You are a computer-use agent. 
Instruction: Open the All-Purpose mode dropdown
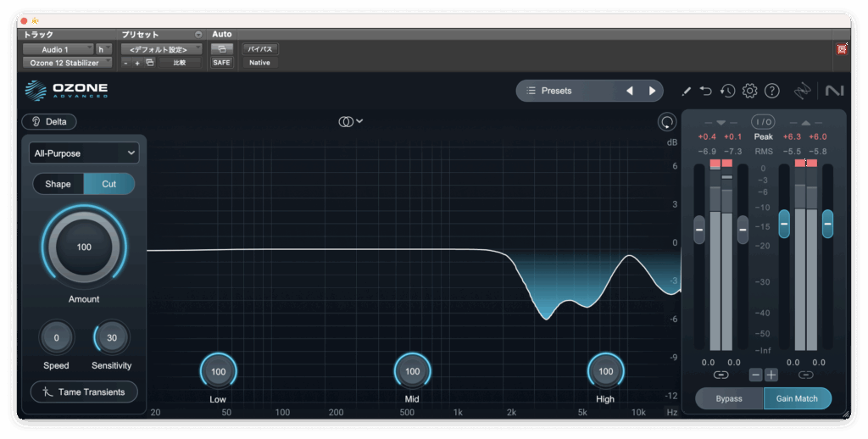(83, 153)
